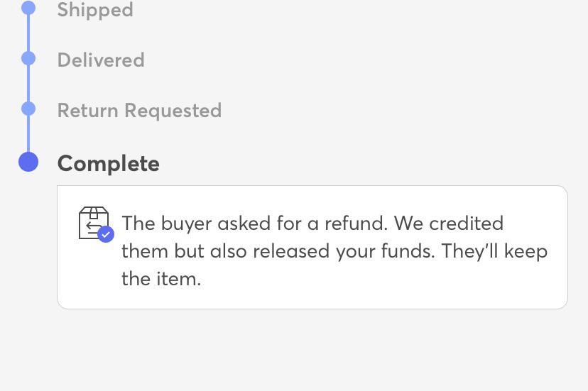
Task: Click the timeline line above the Shipped dot
Action: pos(28,1)
